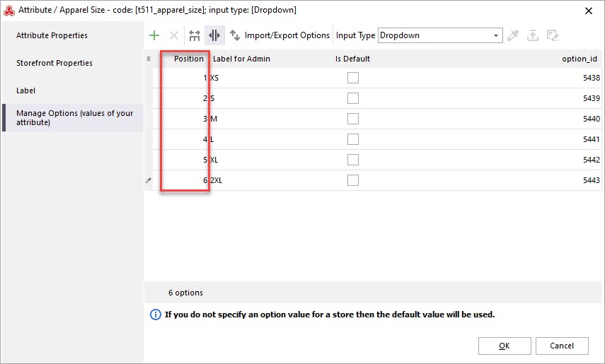Click option_id 5439 cell

[591, 98]
